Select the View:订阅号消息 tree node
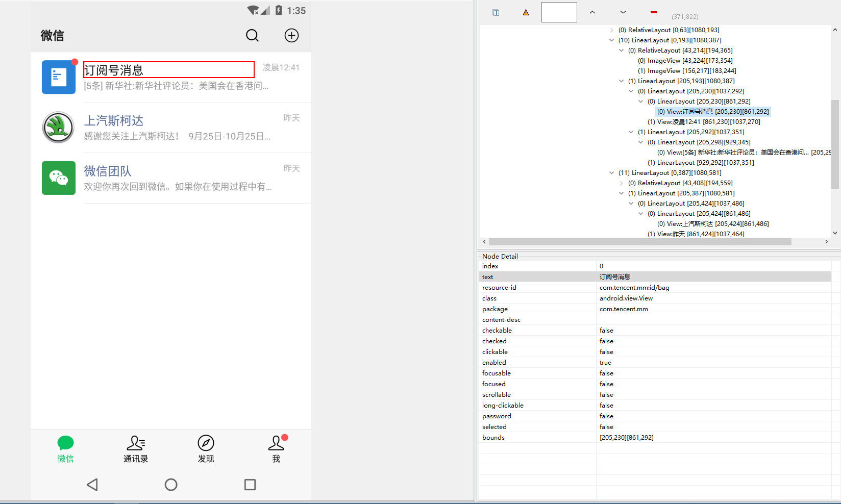The height and width of the screenshot is (504, 841). [713, 112]
